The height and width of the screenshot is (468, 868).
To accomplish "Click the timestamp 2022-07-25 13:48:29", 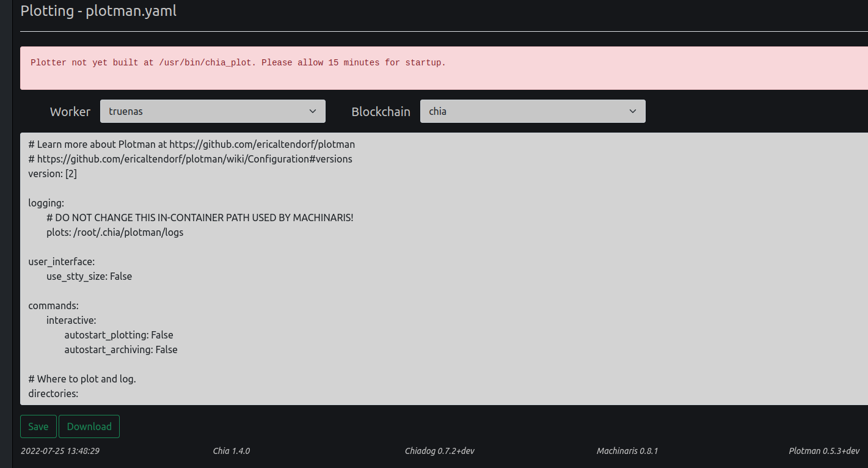I will [x=60, y=451].
